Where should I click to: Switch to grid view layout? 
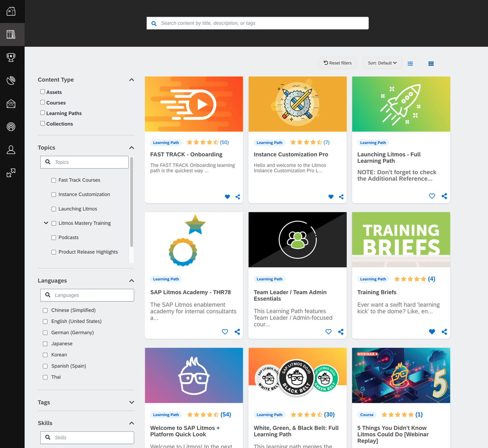(431, 63)
